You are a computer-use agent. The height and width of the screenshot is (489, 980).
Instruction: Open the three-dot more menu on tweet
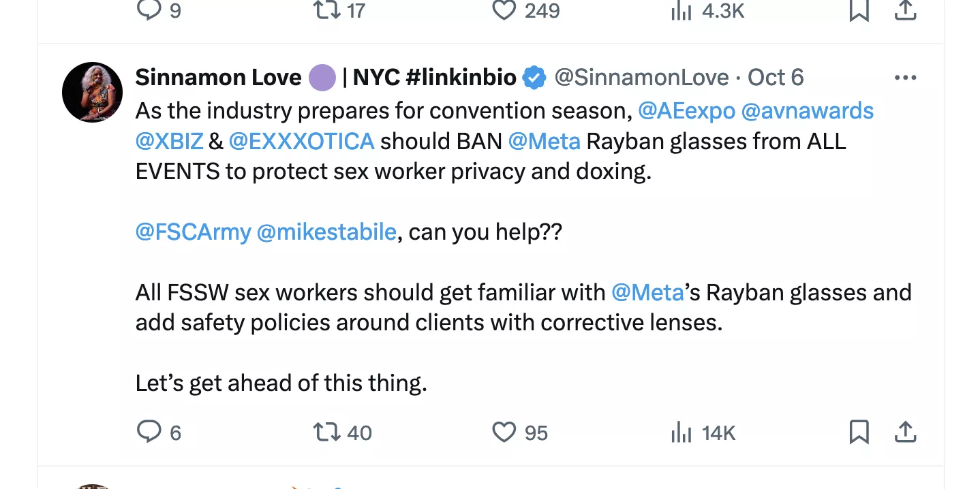905,78
